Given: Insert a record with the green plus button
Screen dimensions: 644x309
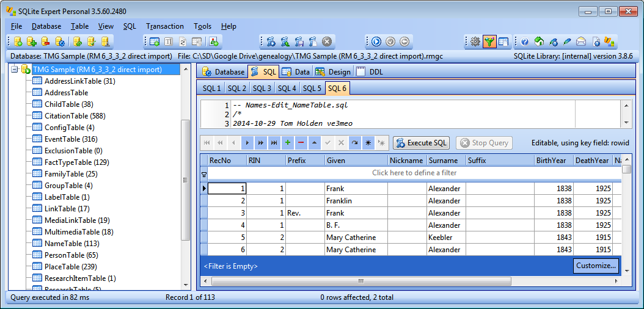Looking at the screenshot, I should 288,143.
